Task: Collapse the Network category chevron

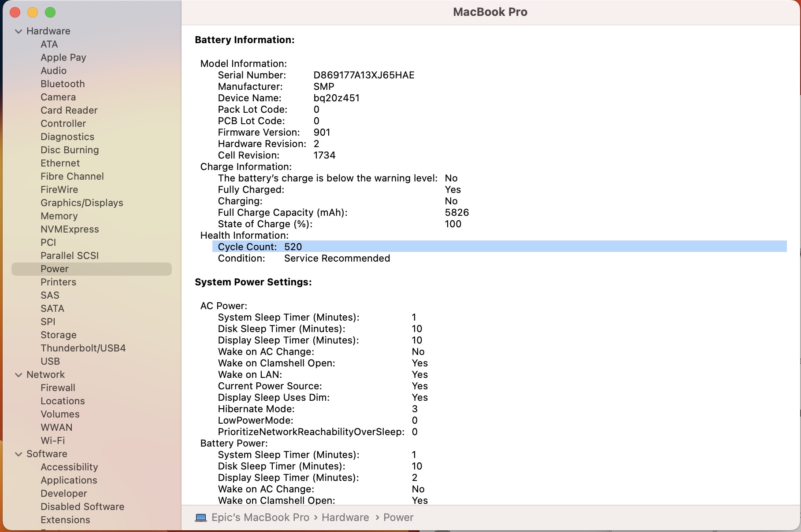Action: [19, 375]
